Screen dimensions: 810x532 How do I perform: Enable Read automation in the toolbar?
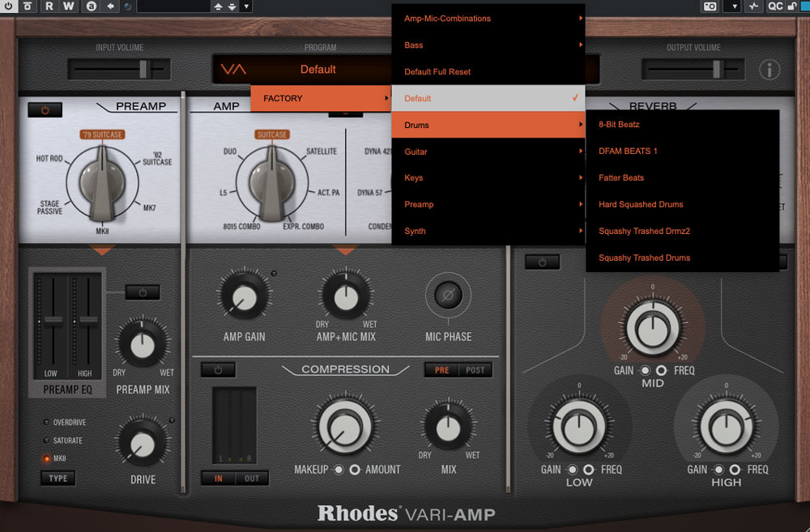49,6
